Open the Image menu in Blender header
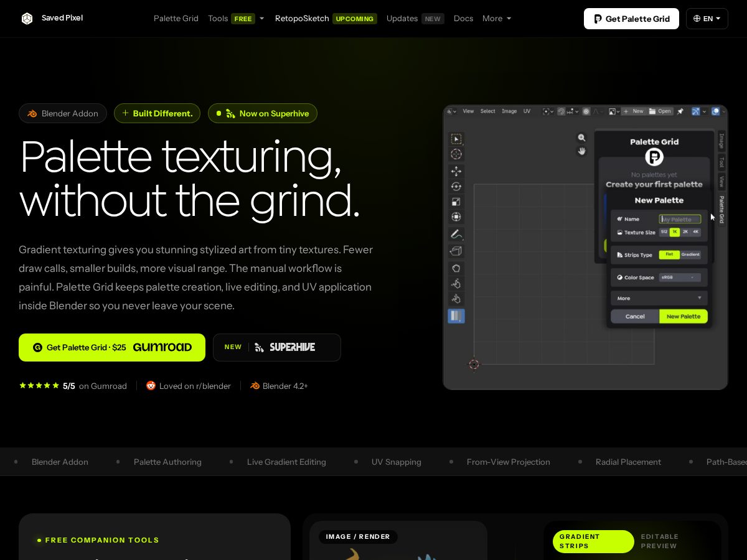Viewport: 747px width, 560px height. pyautogui.click(x=509, y=111)
